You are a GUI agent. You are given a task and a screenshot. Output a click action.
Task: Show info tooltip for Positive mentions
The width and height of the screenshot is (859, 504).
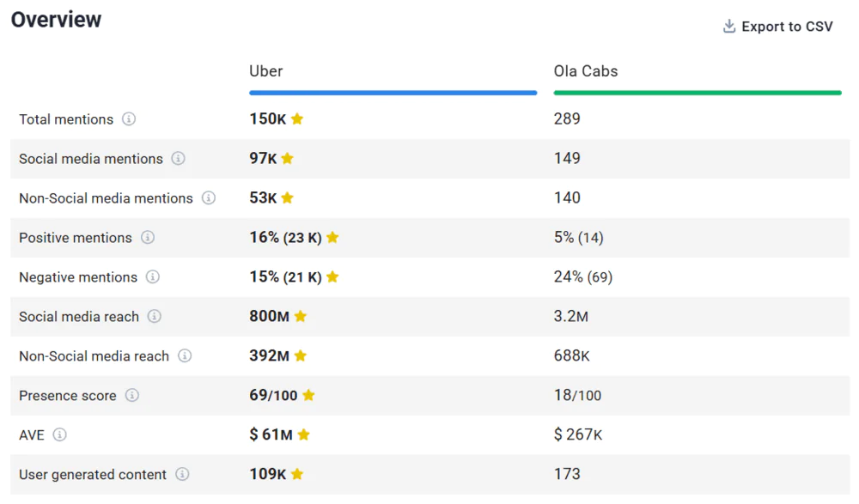pyautogui.click(x=148, y=238)
